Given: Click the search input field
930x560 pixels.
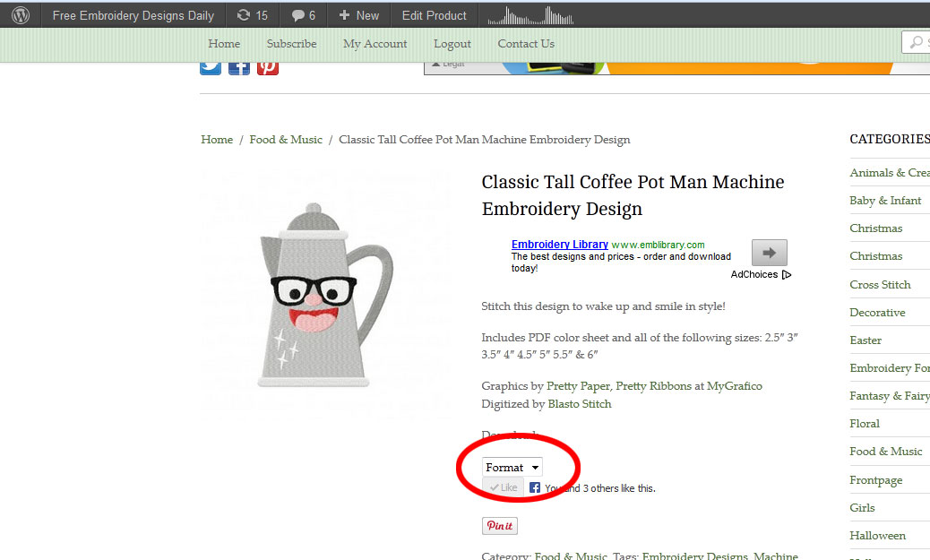Looking at the screenshot, I should 921,42.
